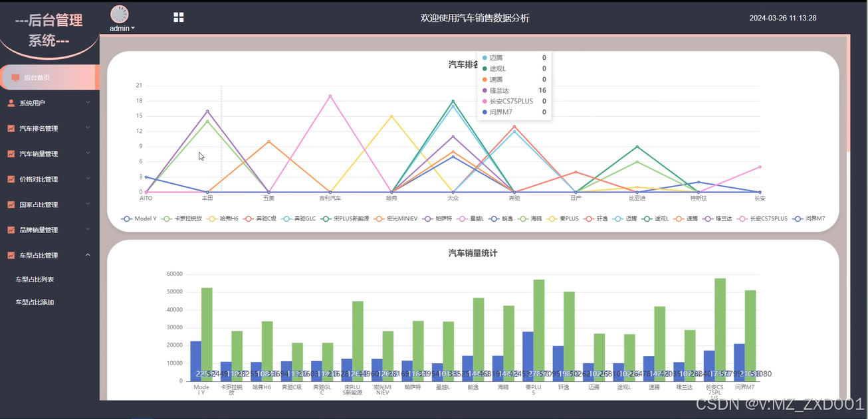Viewport: 868px width, 419px height.
Task: Click the monitor icon beside 后台首页
Action: click(x=15, y=78)
